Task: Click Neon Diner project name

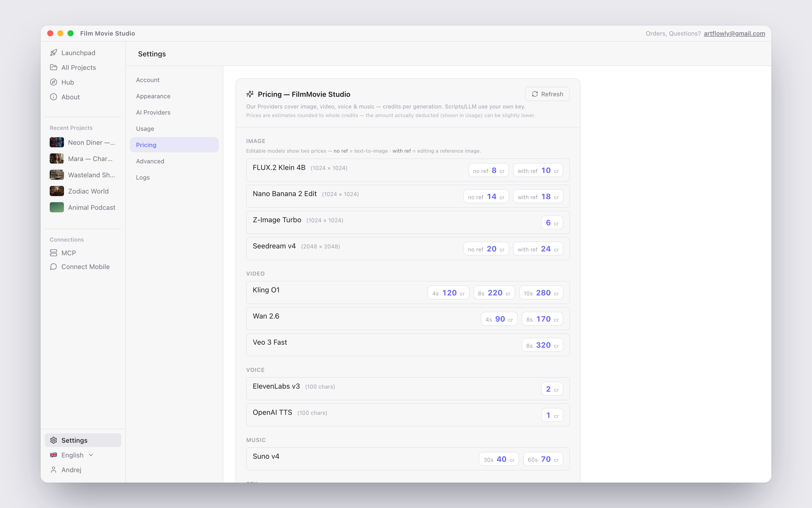Action: pos(91,142)
